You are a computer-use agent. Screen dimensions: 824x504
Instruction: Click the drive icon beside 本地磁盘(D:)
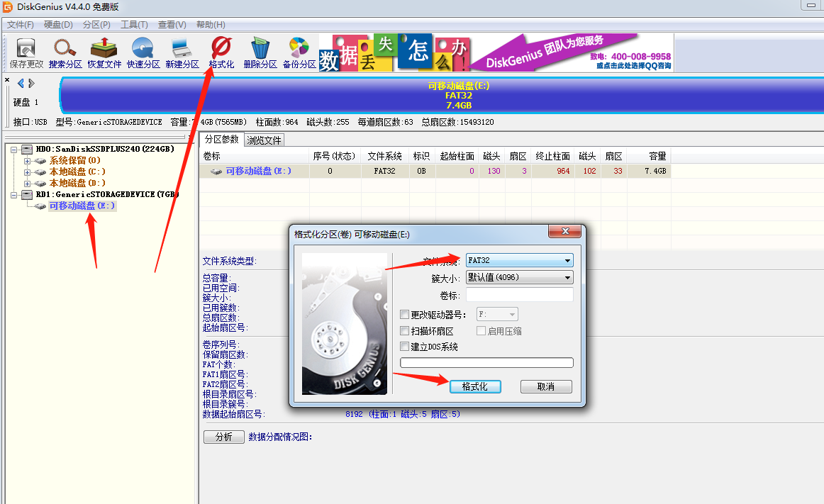pos(40,184)
